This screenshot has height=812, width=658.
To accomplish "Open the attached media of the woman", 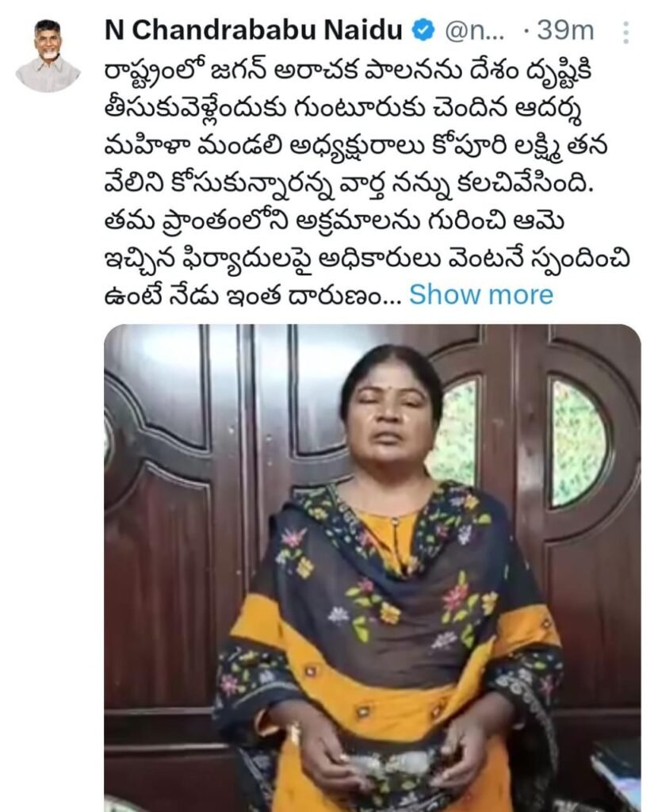I will 373,568.
